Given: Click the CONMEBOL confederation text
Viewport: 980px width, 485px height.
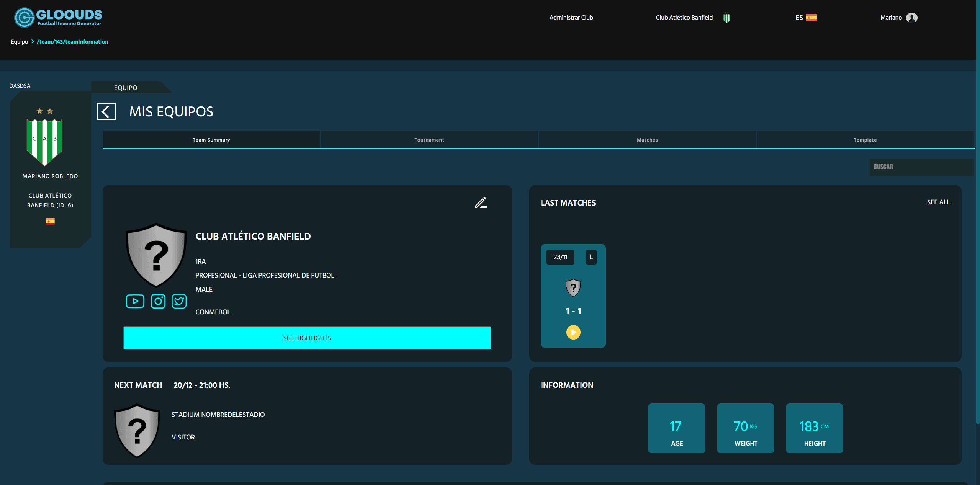Looking at the screenshot, I should click(x=213, y=312).
